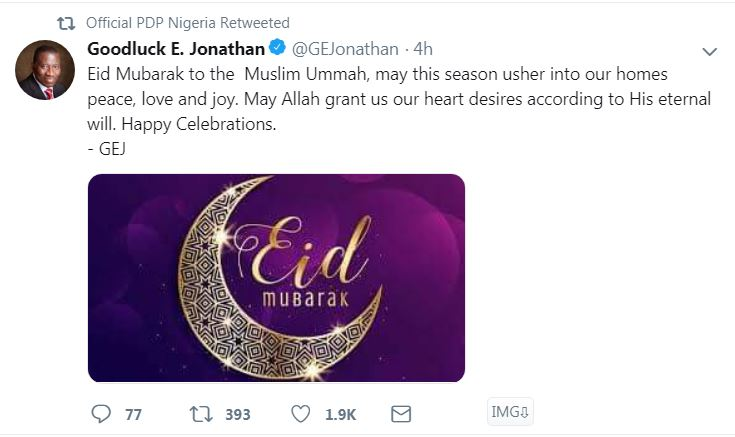The image size is (735, 437).
Task: Click the reply speech bubble icon
Action: point(101,413)
